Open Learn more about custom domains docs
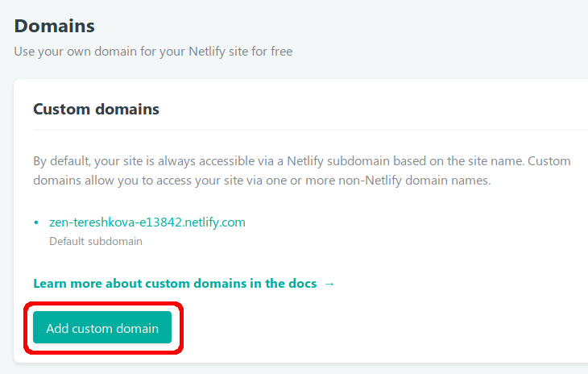Screen dimensions: 588x374 tap(174, 283)
